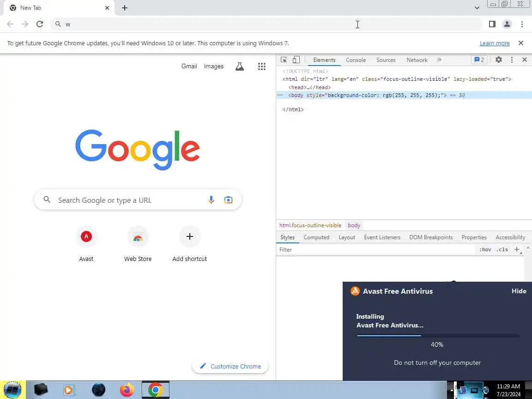This screenshot has height=399, width=532.
Task: Open the Web Store shortcut
Action: (x=138, y=244)
